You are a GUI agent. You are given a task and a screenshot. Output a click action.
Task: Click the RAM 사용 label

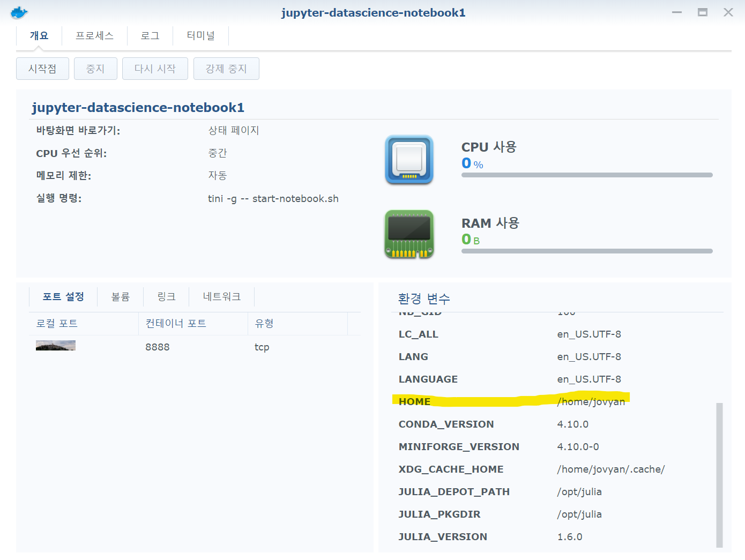(490, 223)
